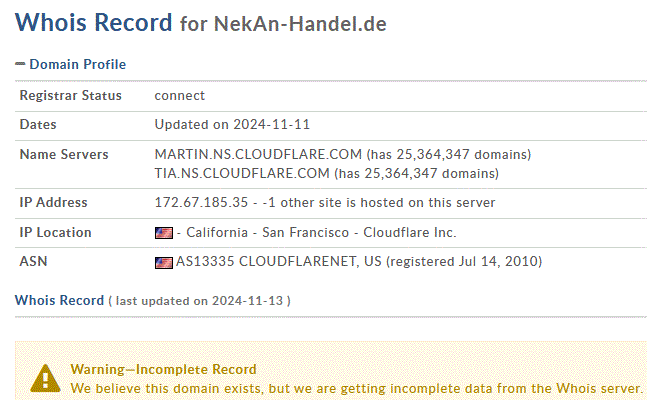The width and height of the screenshot is (648, 401).
Task: Open MARTIN.NS.CLOUDFLARE.COM name server
Action: (x=258, y=154)
